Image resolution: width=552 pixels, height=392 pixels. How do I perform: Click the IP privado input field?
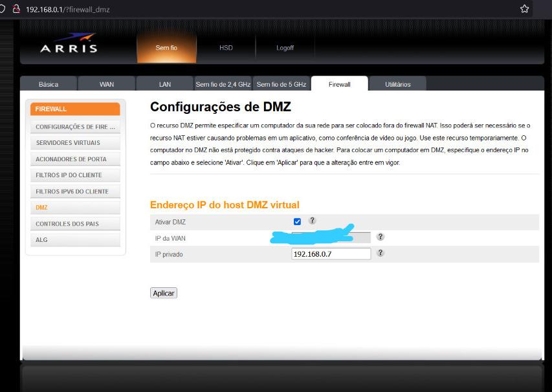[x=331, y=254]
